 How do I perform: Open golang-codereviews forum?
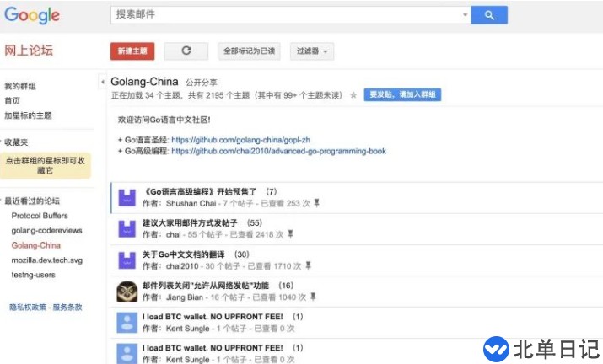point(47,231)
